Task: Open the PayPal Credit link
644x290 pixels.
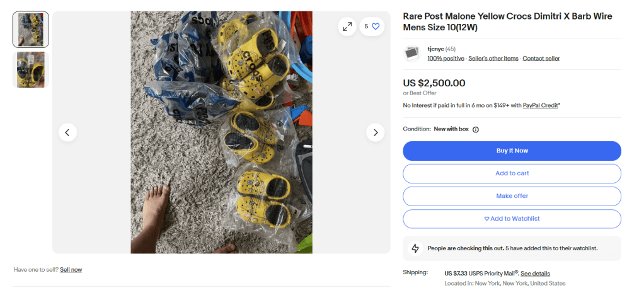Action: (x=540, y=105)
